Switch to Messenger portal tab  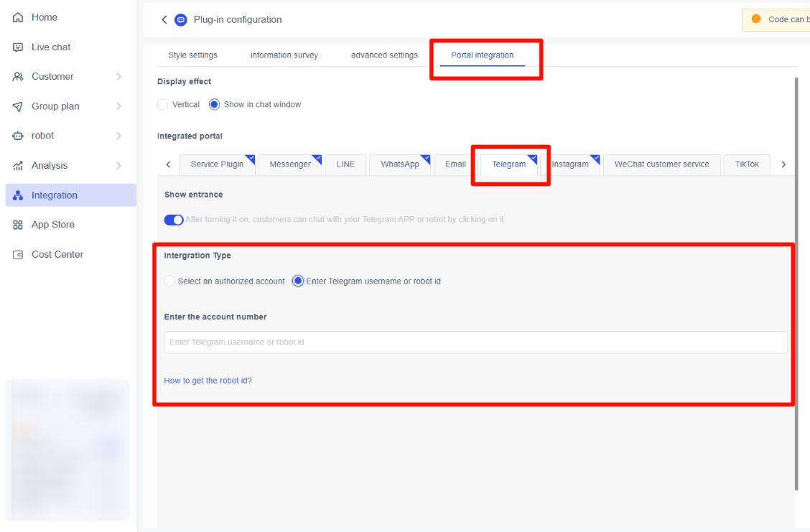coord(290,164)
